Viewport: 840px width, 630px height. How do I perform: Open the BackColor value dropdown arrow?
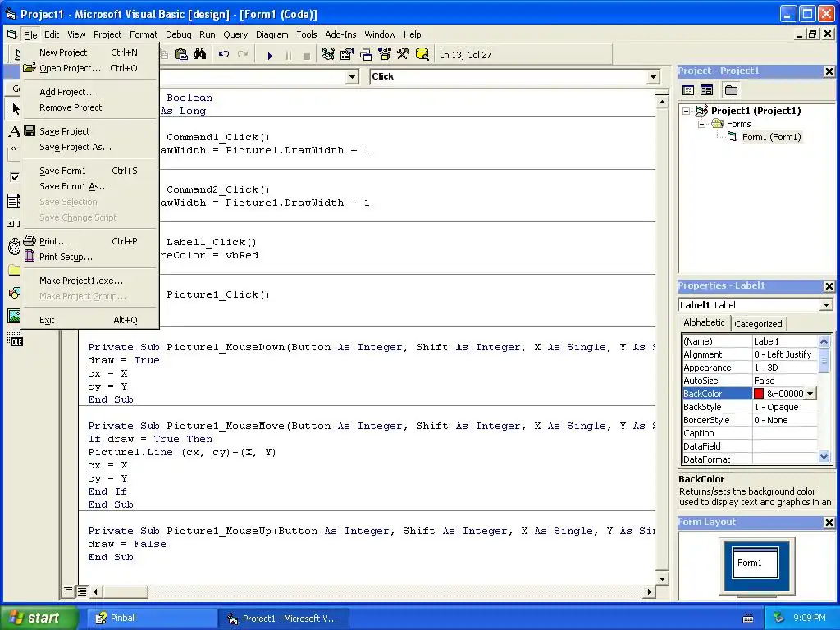[x=810, y=394]
